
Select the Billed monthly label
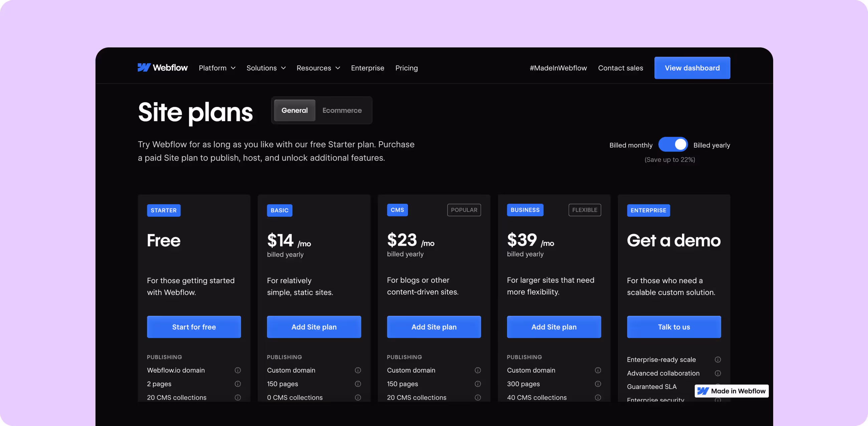pos(631,145)
